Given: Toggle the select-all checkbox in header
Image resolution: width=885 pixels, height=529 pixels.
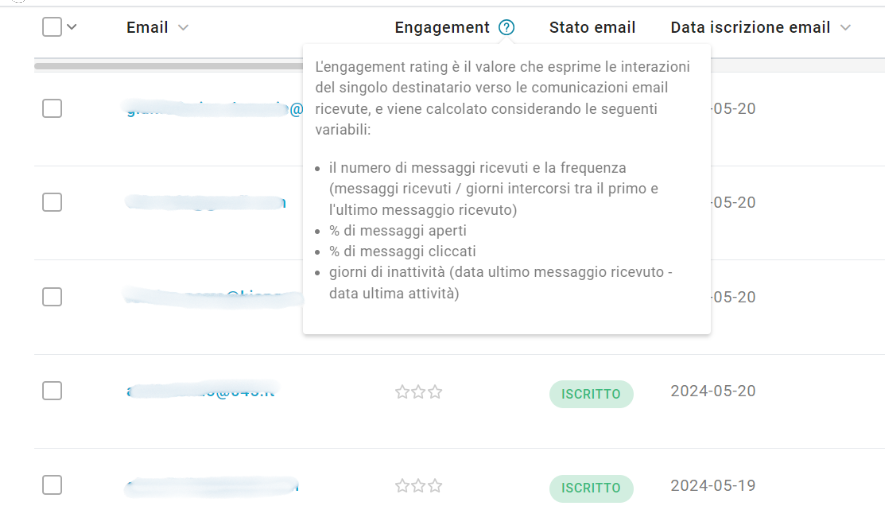Looking at the screenshot, I should [52, 27].
